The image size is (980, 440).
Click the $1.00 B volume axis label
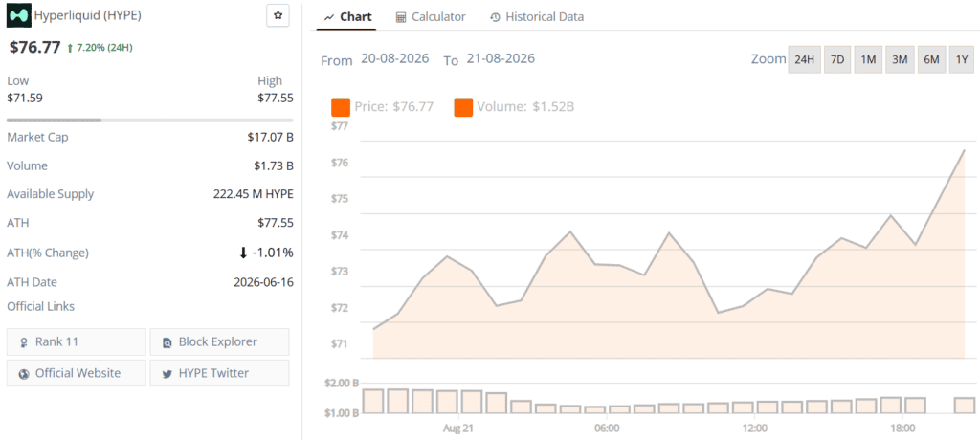click(342, 413)
